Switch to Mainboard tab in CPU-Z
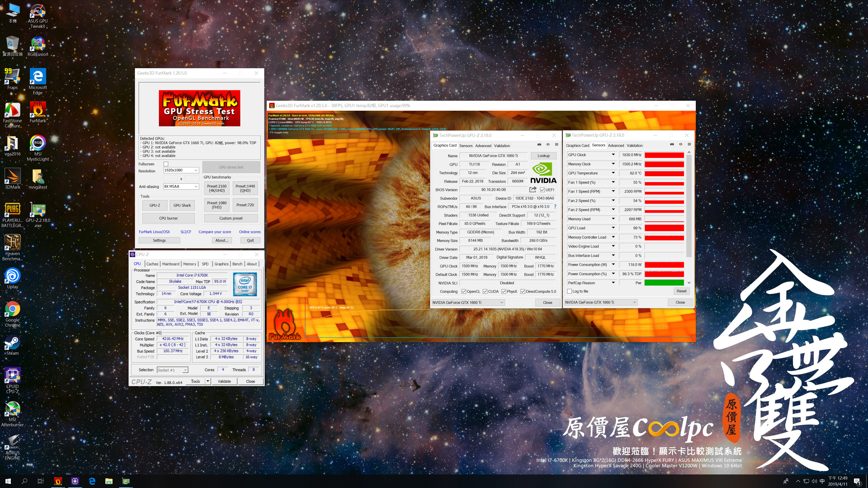The width and height of the screenshot is (868, 488). (170, 264)
